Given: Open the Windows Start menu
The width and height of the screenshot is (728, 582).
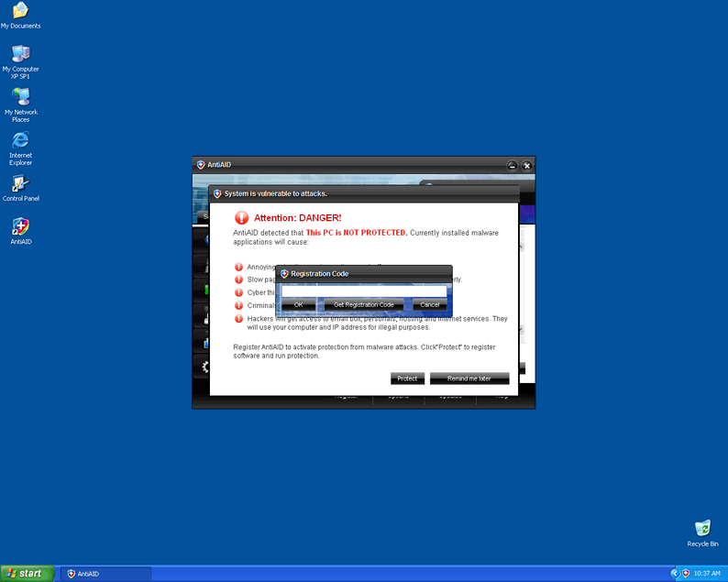Looking at the screenshot, I should point(25,573).
